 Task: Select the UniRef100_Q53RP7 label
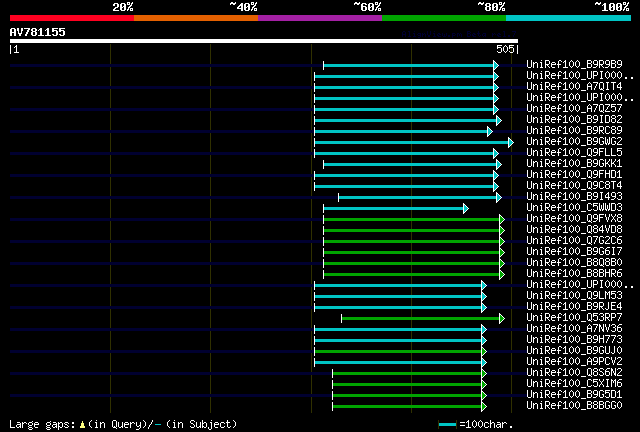pos(574,318)
